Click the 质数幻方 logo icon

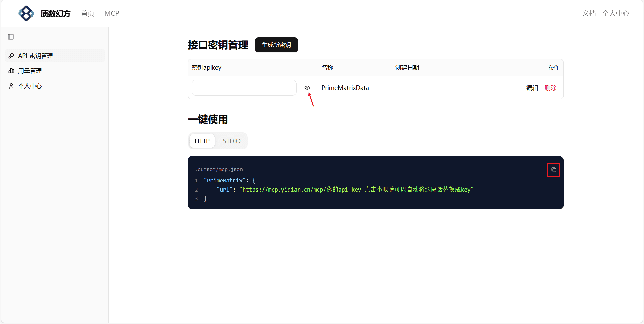26,13
